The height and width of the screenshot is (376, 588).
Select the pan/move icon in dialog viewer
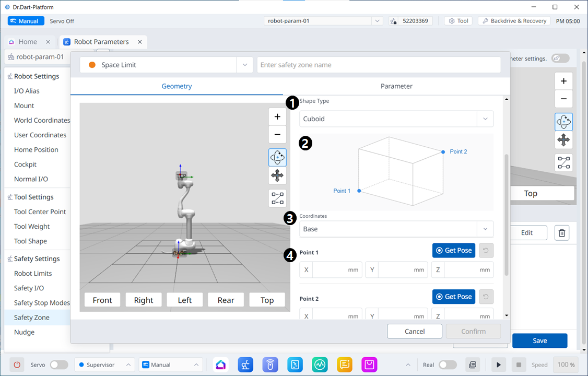(x=277, y=175)
